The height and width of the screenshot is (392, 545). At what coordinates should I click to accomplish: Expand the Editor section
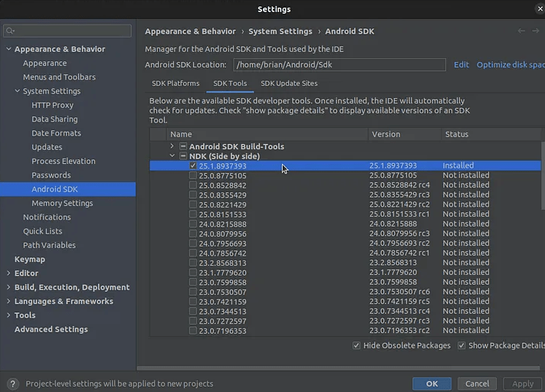tap(8, 273)
